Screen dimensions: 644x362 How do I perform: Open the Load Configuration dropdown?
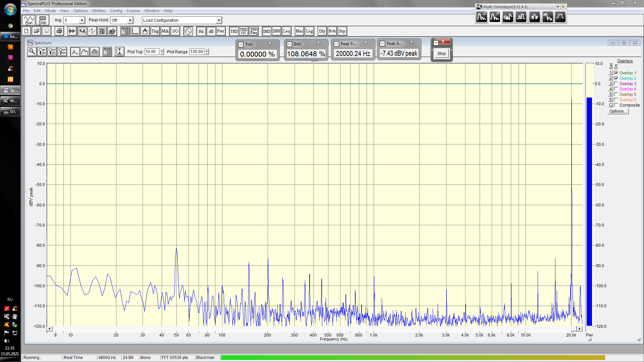[x=218, y=20]
